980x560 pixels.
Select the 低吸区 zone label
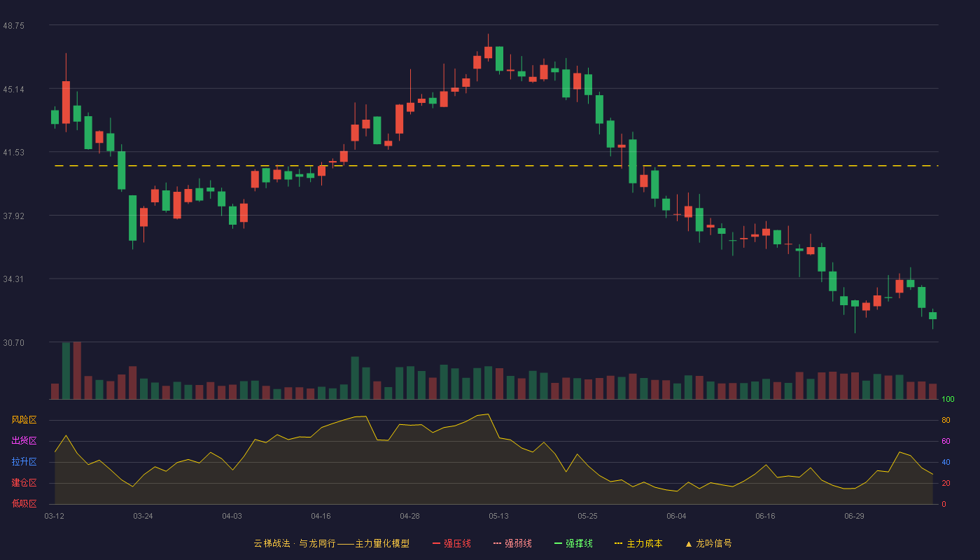point(24,504)
